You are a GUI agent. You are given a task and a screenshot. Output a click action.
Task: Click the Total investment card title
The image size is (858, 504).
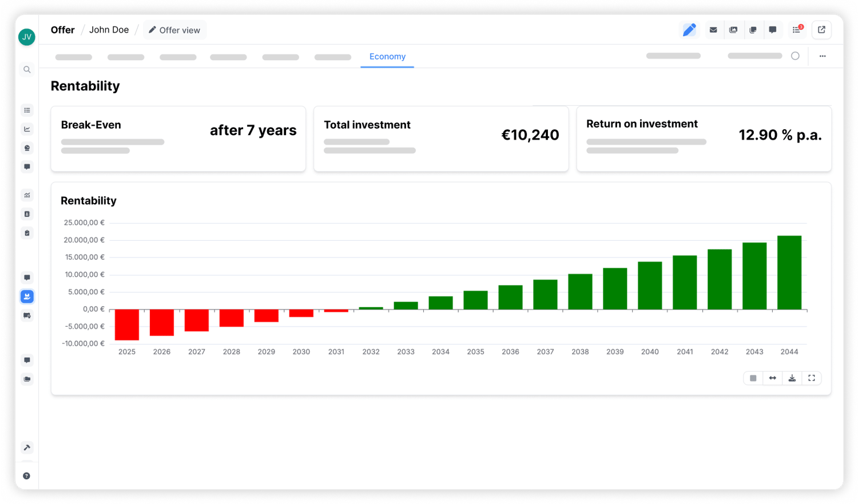367,125
